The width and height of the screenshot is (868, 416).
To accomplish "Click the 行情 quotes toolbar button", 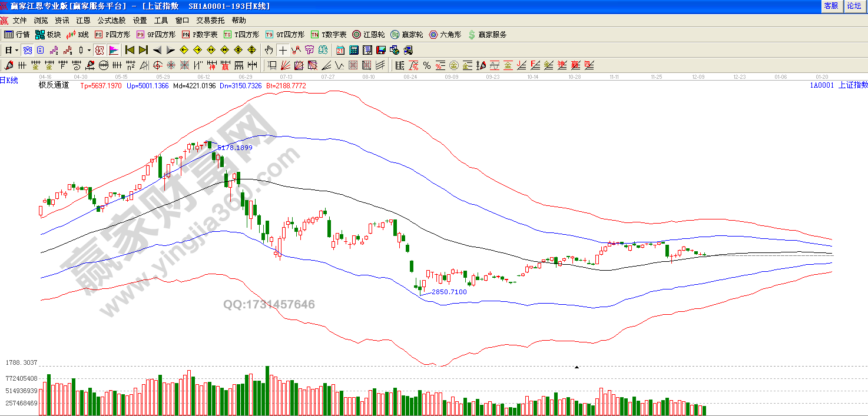I will pyautogui.click(x=16, y=35).
